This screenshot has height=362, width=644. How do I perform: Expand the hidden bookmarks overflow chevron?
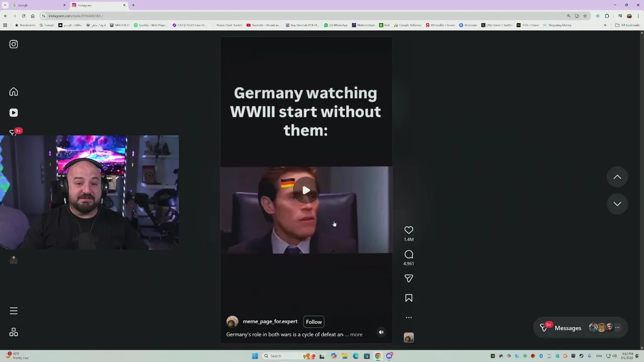[x=605, y=25]
